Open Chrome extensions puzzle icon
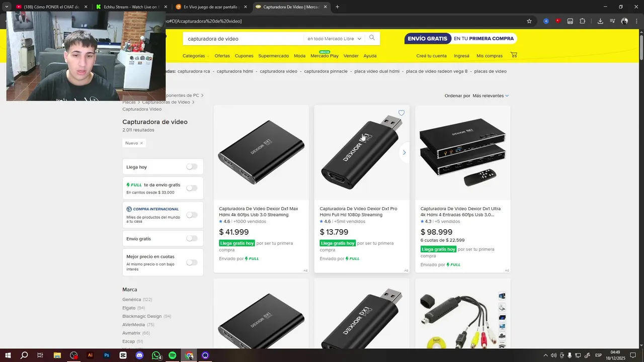The height and width of the screenshot is (362, 644). click(583, 21)
